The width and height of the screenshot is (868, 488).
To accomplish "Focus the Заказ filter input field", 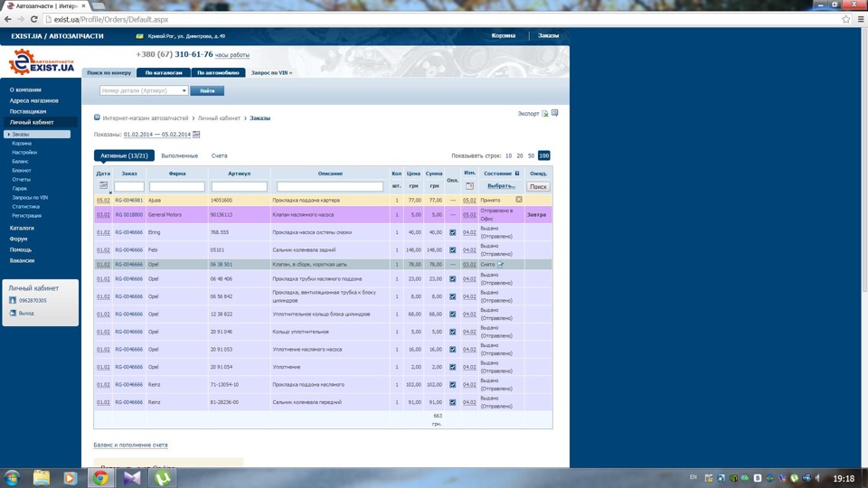I will (x=129, y=186).
